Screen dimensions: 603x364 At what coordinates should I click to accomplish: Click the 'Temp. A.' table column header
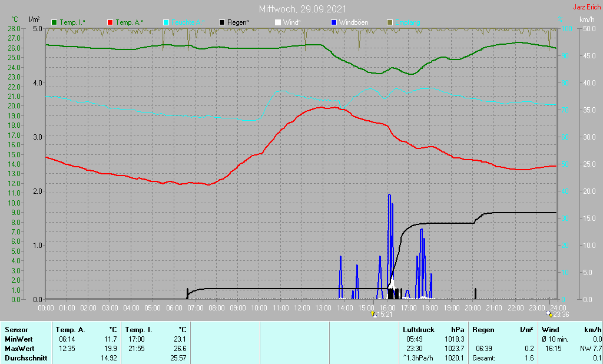[70, 330]
